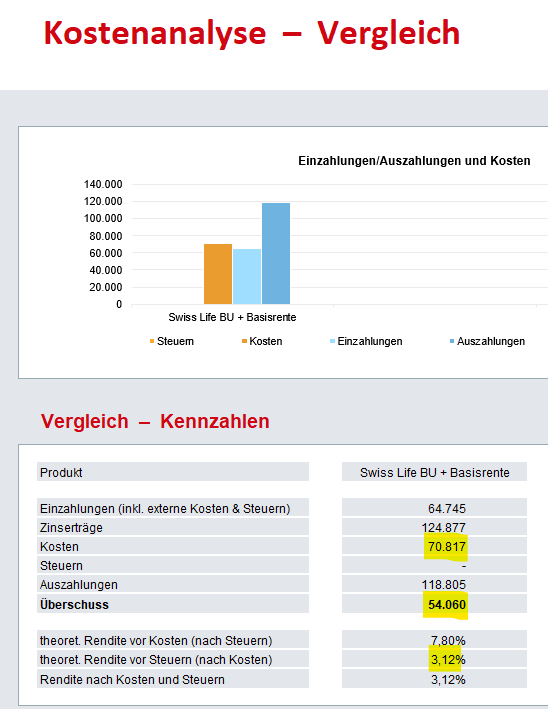Click the 60.000 y-axis label
The image size is (548, 709).
point(106,253)
